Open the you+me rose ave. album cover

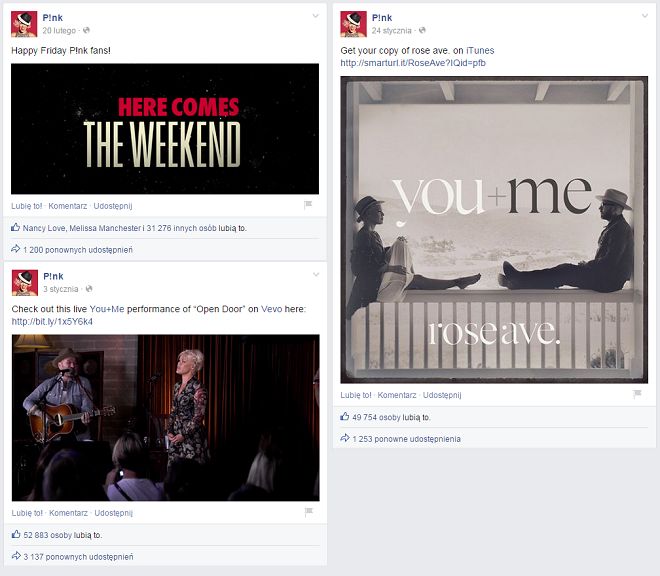coord(494,229)
